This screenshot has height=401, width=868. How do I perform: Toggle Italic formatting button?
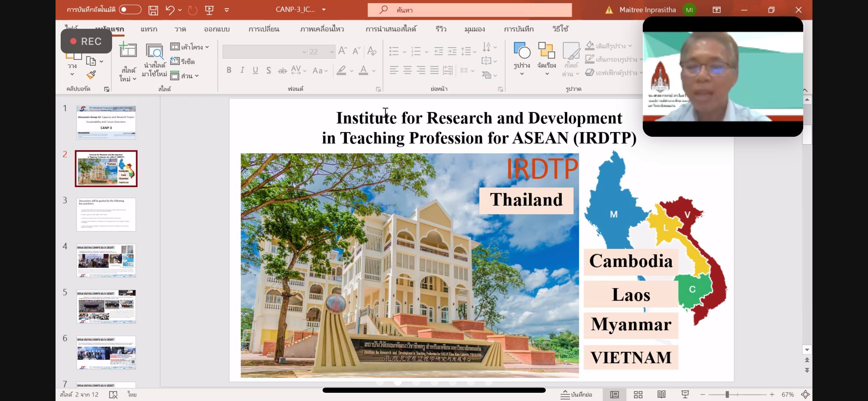(x=242, y=70)
